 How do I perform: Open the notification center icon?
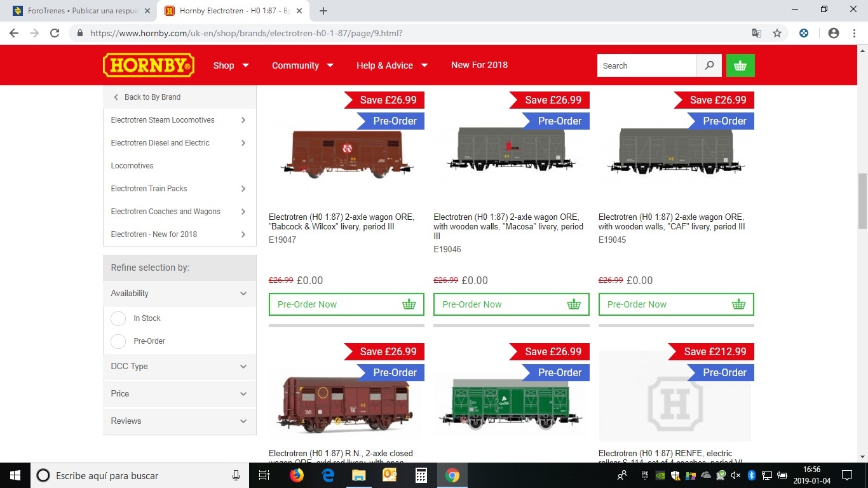[846, 475]
